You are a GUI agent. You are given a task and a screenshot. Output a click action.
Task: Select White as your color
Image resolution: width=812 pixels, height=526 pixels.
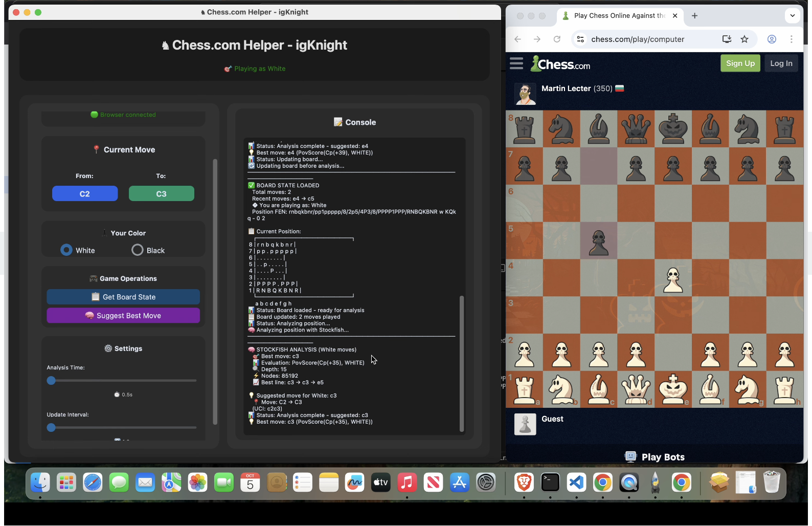click(66, 250)
